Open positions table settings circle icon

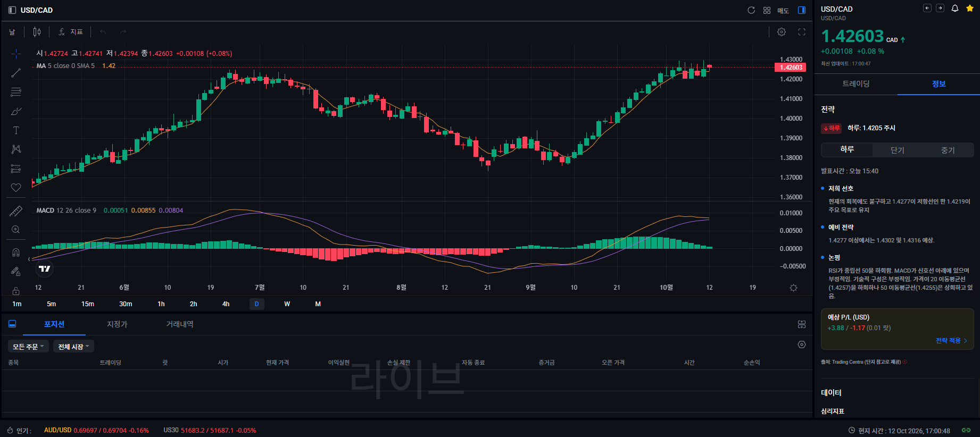point(802,344)
